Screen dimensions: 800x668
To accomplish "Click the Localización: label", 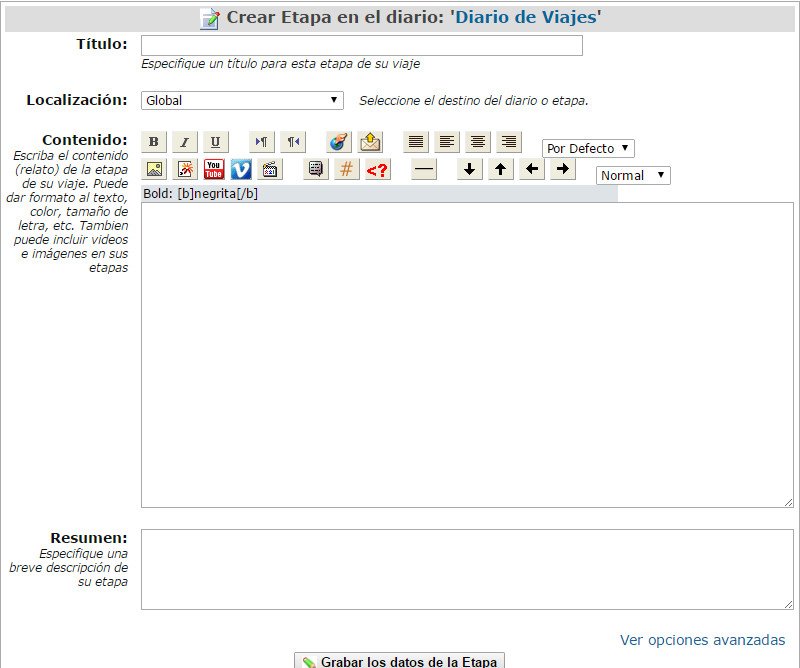I will coord(77,100).
